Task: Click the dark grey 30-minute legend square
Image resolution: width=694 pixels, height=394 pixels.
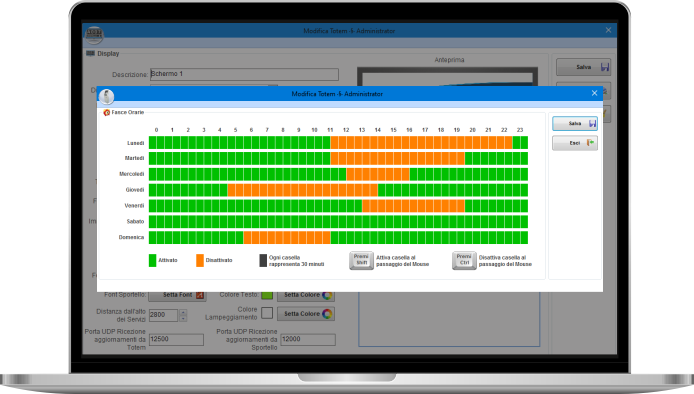Action: 263,260
